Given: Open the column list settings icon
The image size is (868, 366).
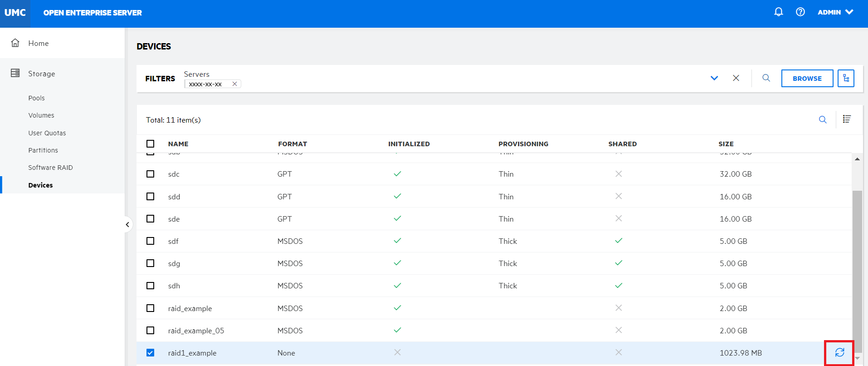Looking at the screenshot, I should tap(847, 119).
